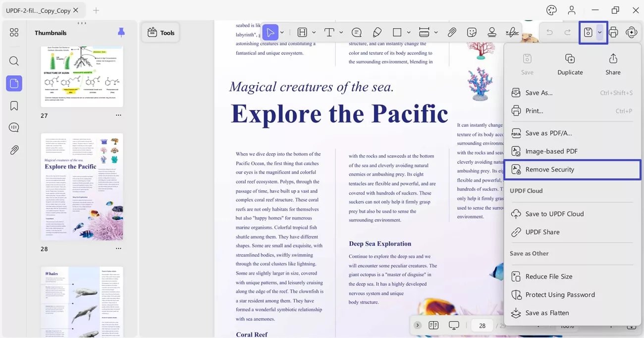The height and width of the screenshot is (338, 644).
Task: Expand the bottom page bar chevron
Action: pyautogui.click(x=418, y=326)
